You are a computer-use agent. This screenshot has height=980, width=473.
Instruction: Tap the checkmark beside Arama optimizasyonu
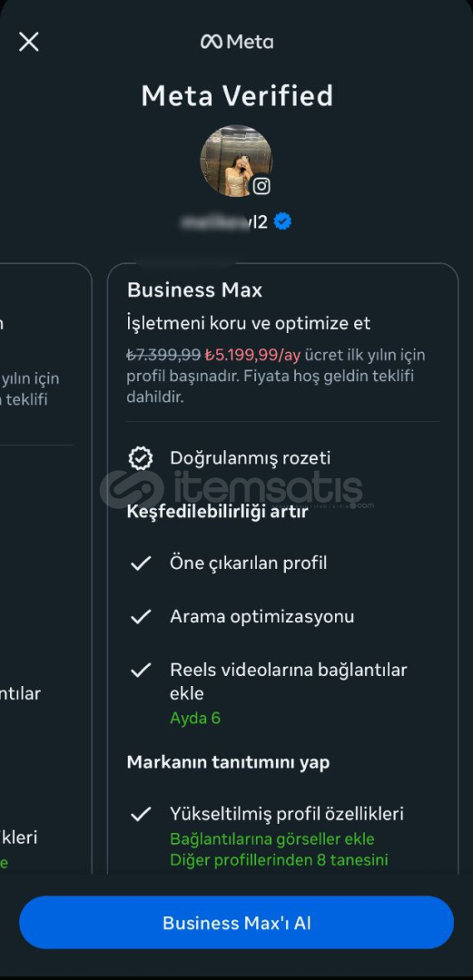141,617
